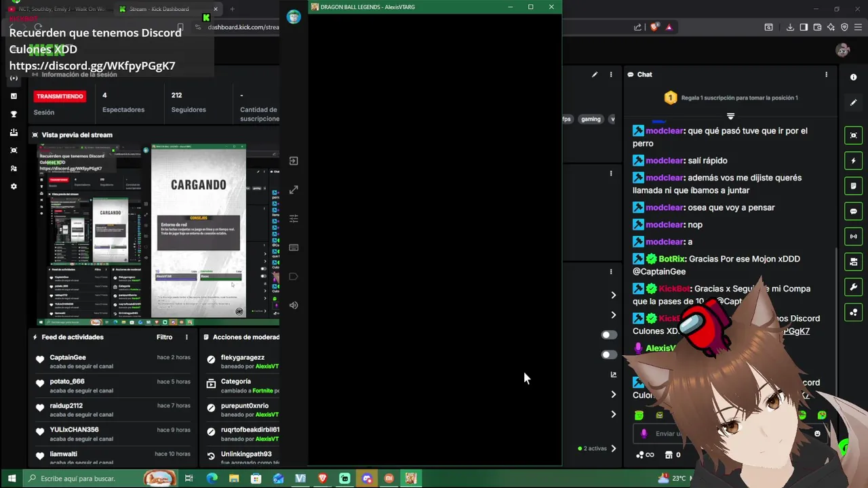
Task: Click the 'Regala 1 suscripción' leaderboard banner
Action: (730, 98)
